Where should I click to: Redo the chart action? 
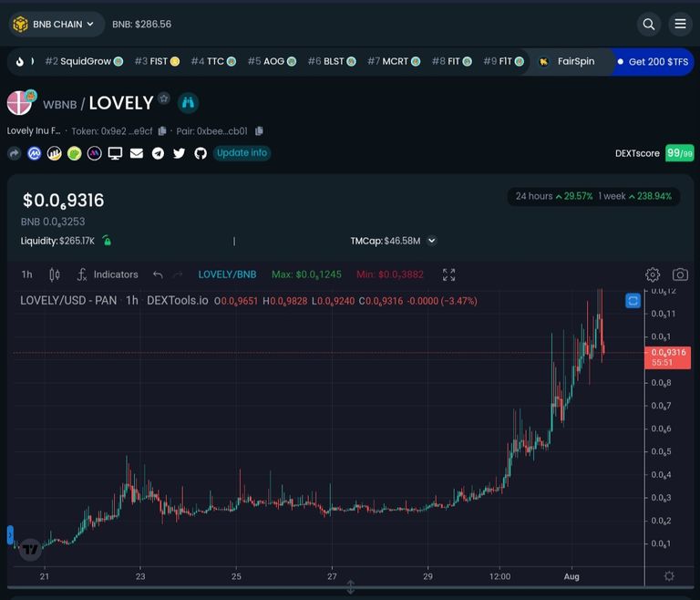coord(178,274)
